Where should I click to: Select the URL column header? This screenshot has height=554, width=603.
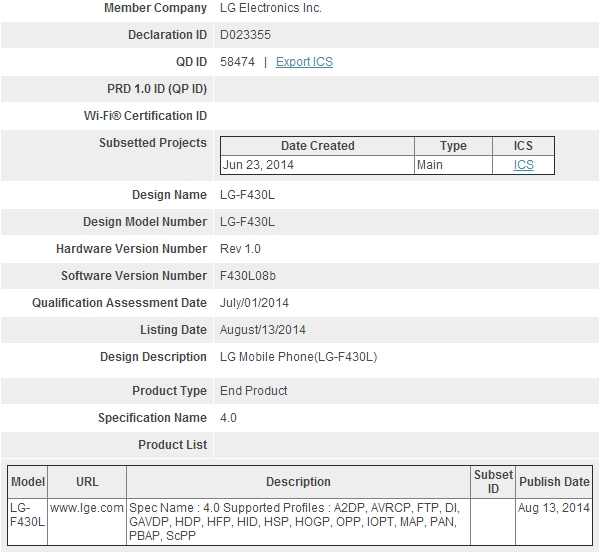[87, 482]
